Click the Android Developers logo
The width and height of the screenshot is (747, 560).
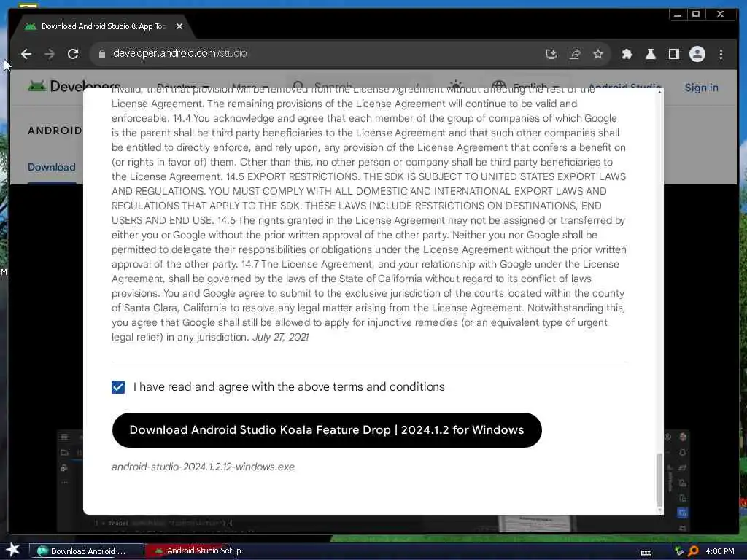tap(74, 86)
